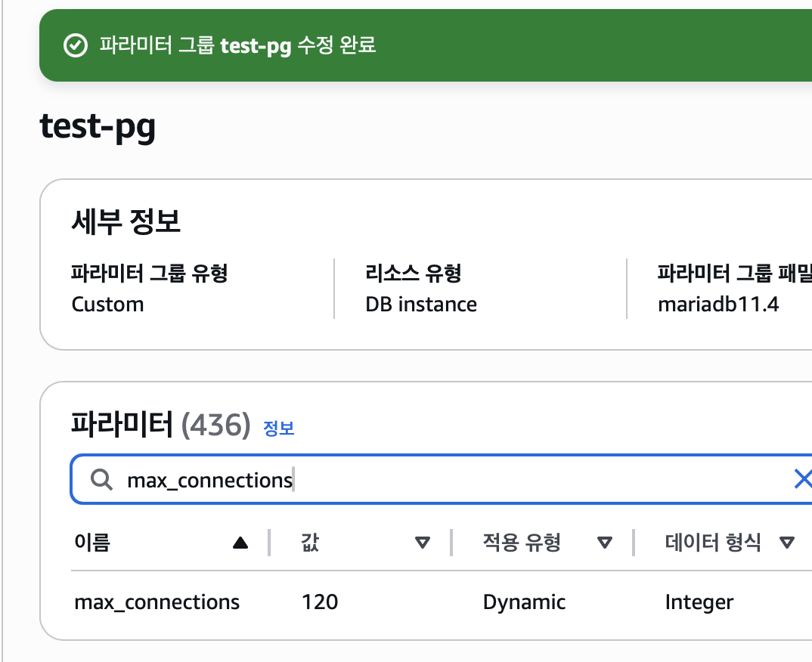This screenshot has height=662, width=812.
Task: Click the 이름 column header label
Action: (92, 543)
